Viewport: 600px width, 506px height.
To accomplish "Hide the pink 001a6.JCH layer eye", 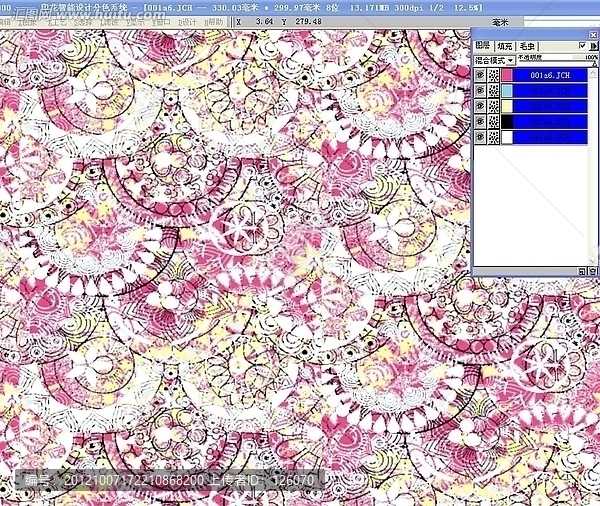I will [x=480, y=75].
